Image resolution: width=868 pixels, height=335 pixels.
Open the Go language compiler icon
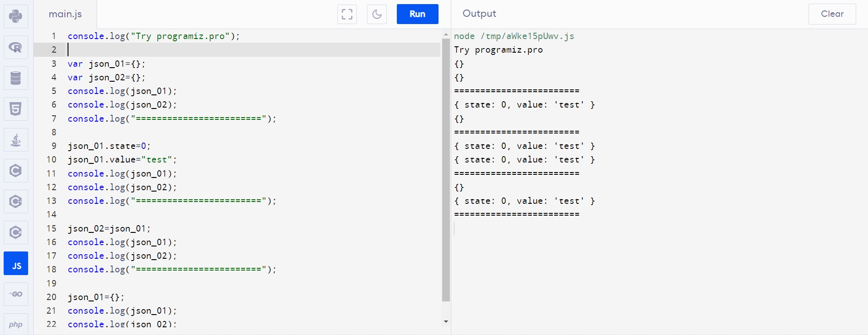(16, 294)
